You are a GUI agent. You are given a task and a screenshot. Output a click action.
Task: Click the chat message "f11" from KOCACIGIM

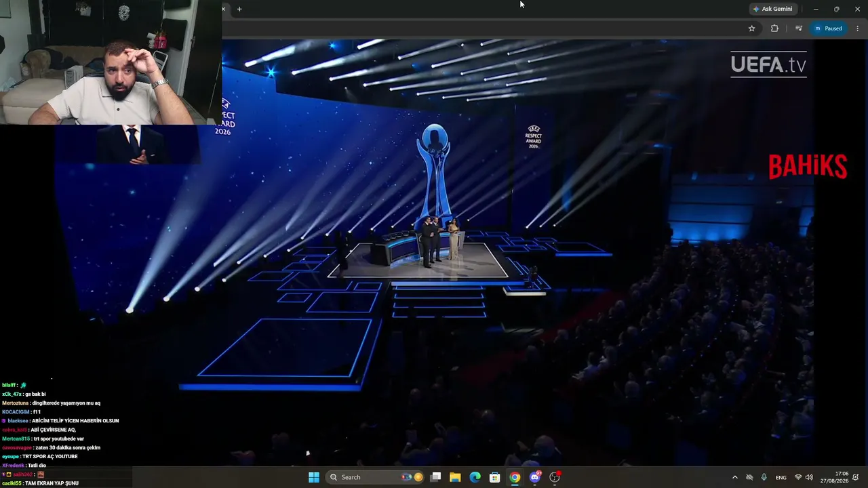coord(37,412)
